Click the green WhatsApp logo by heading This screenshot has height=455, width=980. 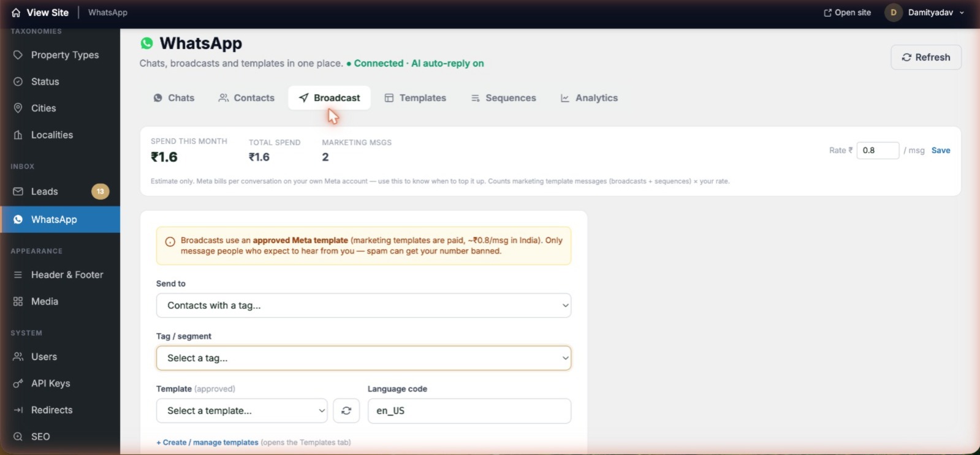[146, 43]
